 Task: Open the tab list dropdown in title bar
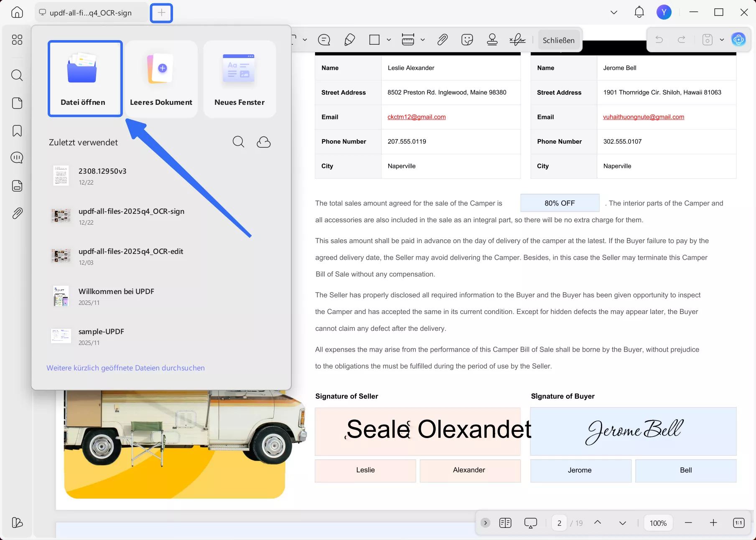click(614, 13)
